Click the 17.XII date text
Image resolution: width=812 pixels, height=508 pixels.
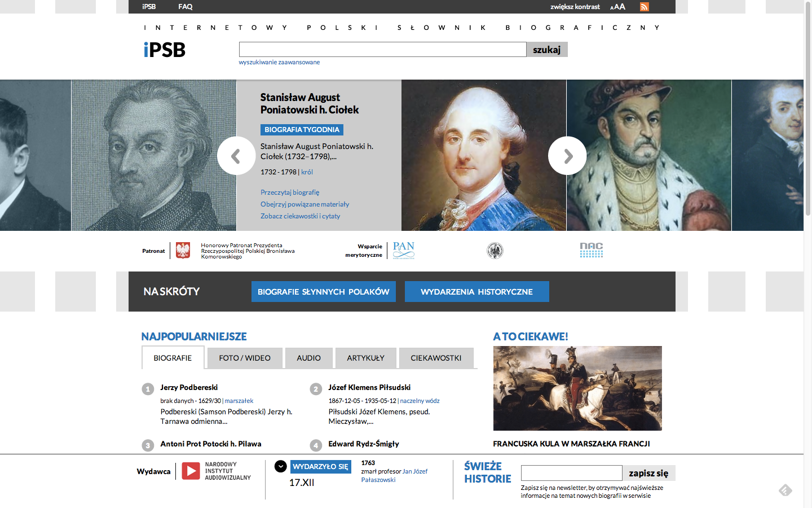[302, 483]
